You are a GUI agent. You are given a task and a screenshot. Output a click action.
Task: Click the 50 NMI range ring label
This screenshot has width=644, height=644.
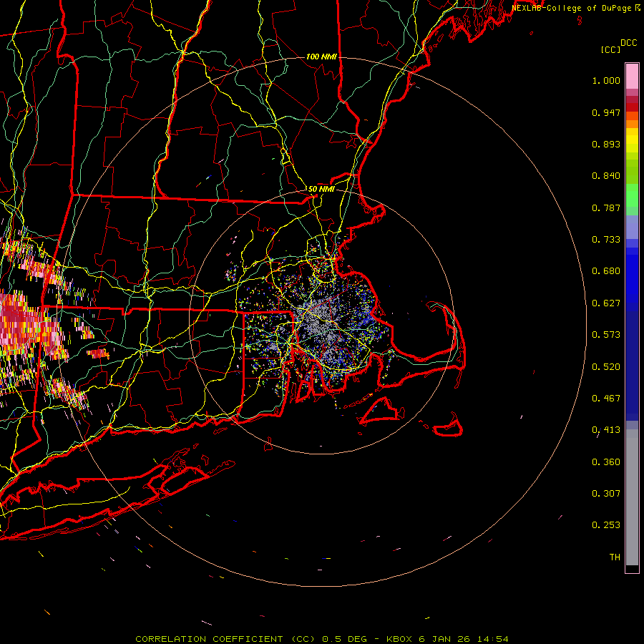[321, 190]
